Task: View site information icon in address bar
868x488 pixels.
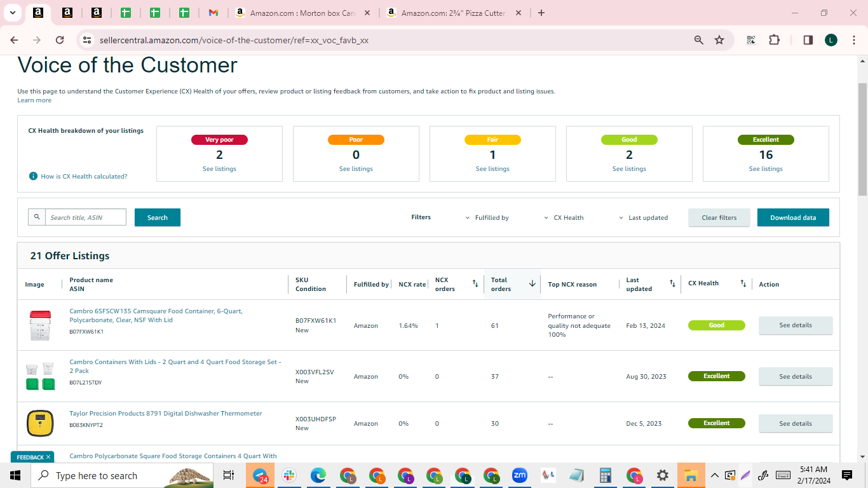Action: (x=87, y=40)
